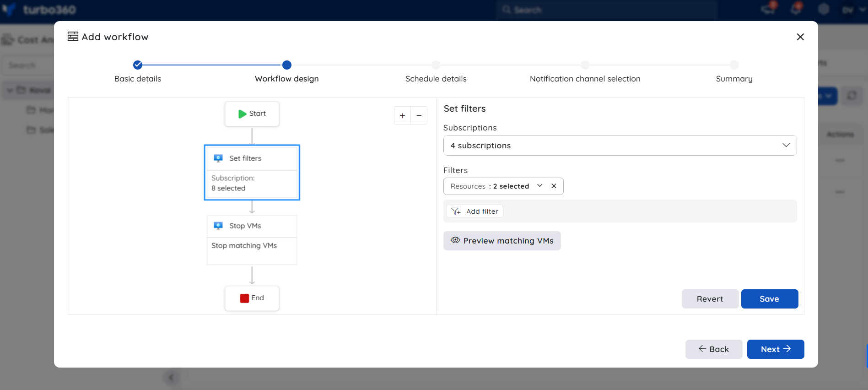This screenshot has height=390, width=868.
Task: Save the filter settings
Action: point(770,299)
